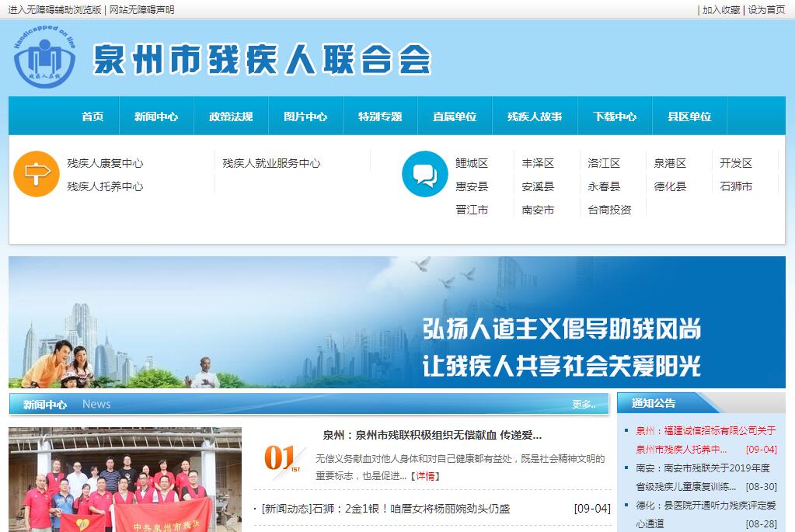Click 更多 in the news section header
The width and height of the screenshot is (795, 532).
point(584,404)
